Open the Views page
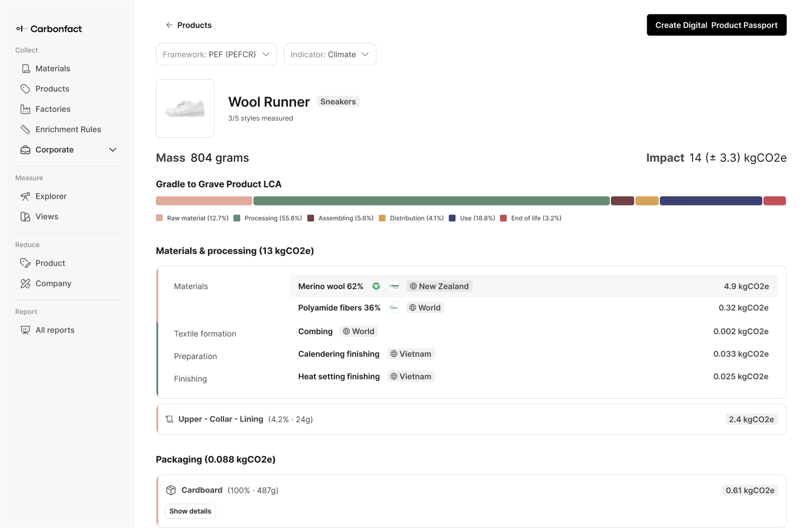 click(47, 217)
